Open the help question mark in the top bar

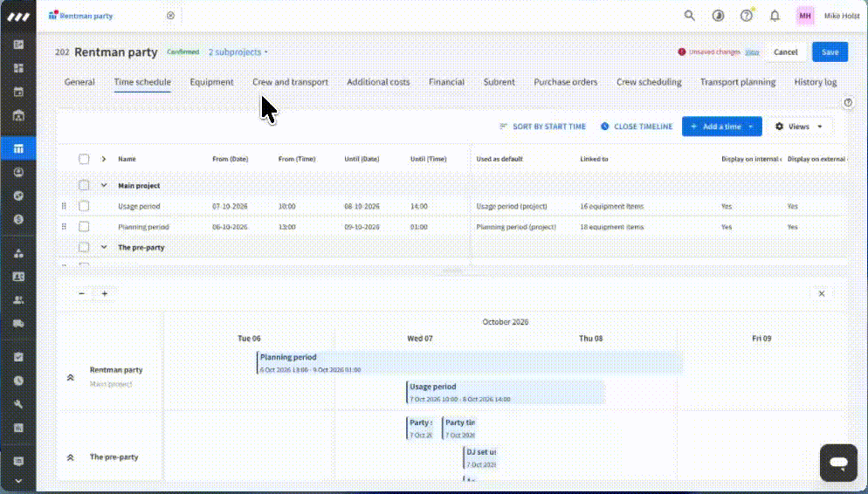pos(747,16)
